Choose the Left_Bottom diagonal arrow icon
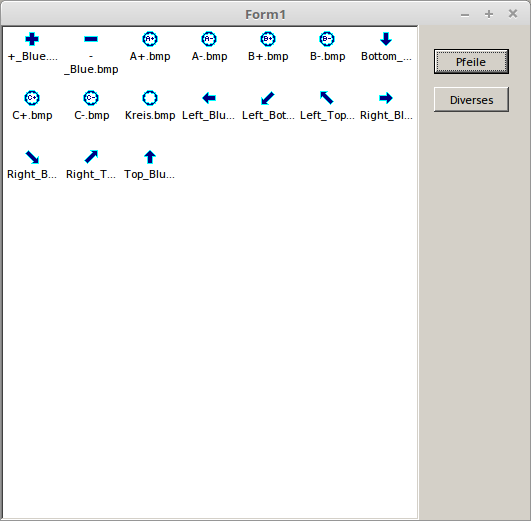The height and width of the screenshot is (521, 531). (268, 98)
